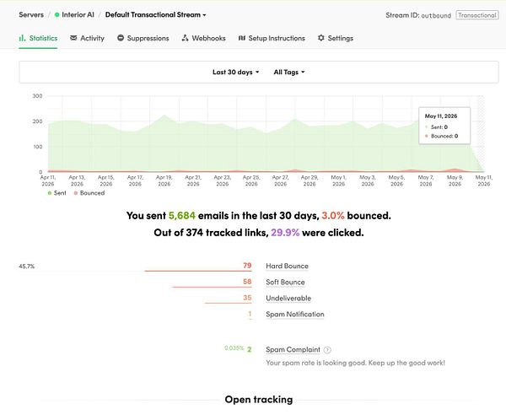This screenshot has height=420, width=506.
Task: Click the 45.7% percentage label
Action: 27,267
